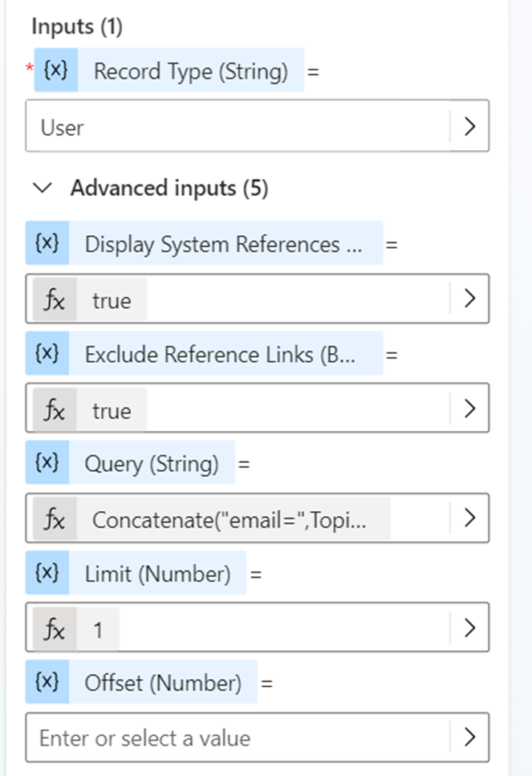Open the value picker arrow for Query field

(x=470, y=519)
